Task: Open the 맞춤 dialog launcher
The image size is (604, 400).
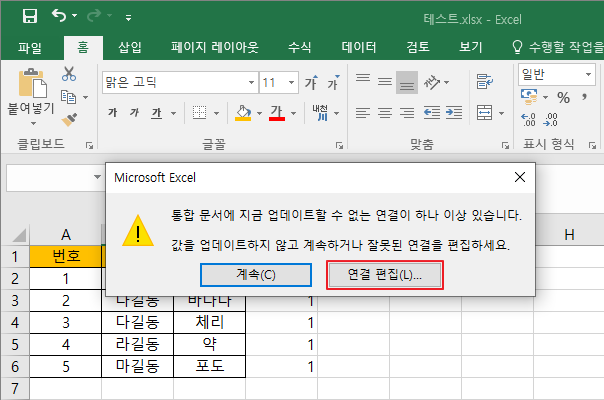Action: click(x=505, y=145)
